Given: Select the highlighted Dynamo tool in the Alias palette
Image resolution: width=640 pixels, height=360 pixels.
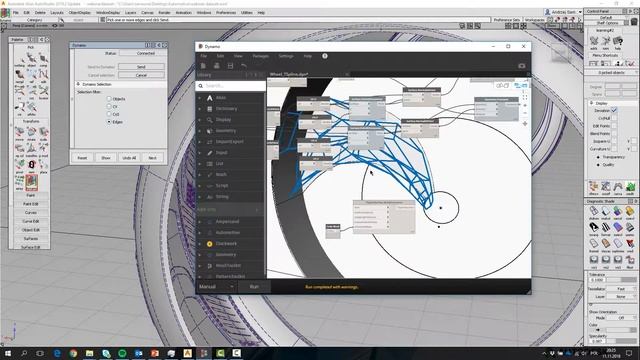Looking at the screenshot, I should (x=31, y=182).
